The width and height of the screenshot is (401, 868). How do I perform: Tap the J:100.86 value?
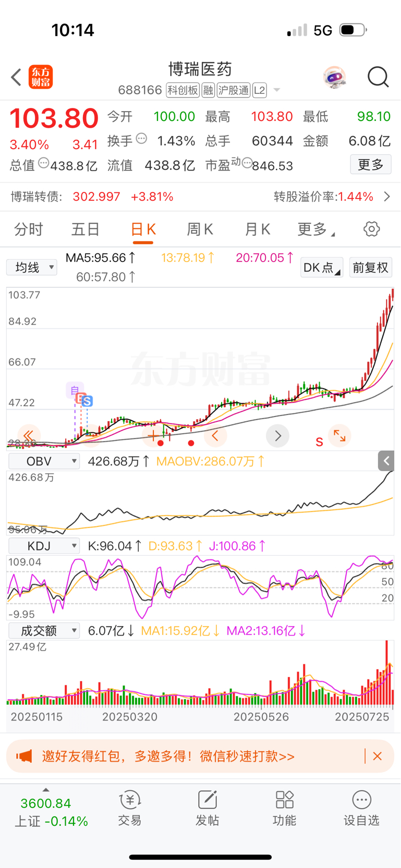click(x=238, y=546)
